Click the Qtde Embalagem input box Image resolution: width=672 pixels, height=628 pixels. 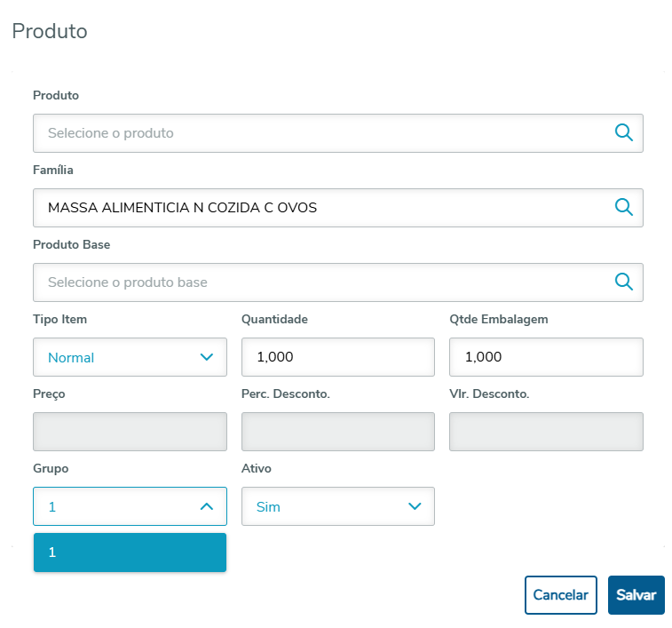point(546,357)
